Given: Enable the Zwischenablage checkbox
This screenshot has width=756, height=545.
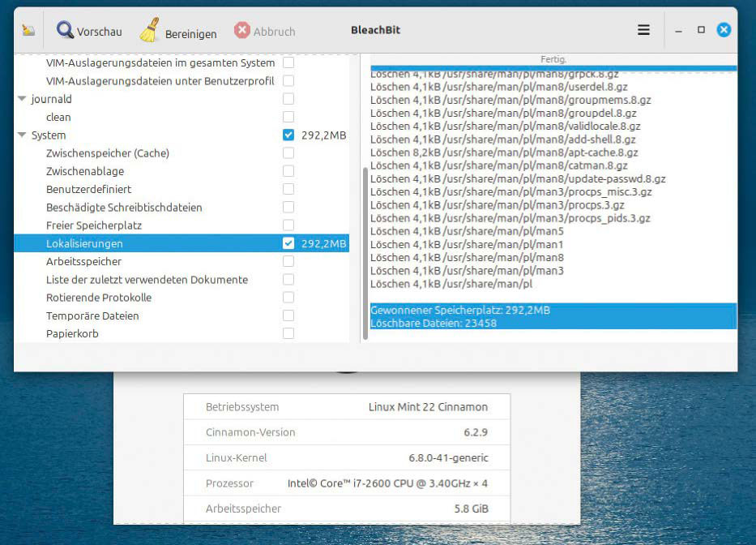Looking at the screenshot, I should click(288, 171).
